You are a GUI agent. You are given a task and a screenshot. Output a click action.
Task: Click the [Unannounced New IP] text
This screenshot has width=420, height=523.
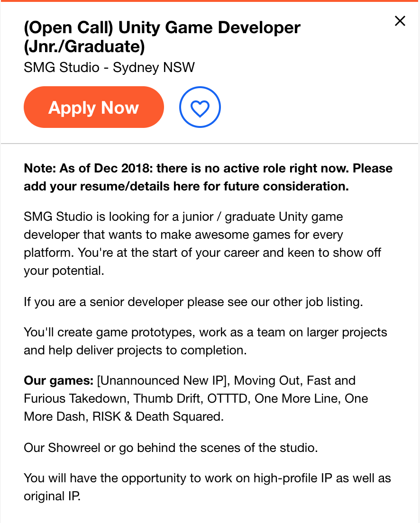click(163, 380)
